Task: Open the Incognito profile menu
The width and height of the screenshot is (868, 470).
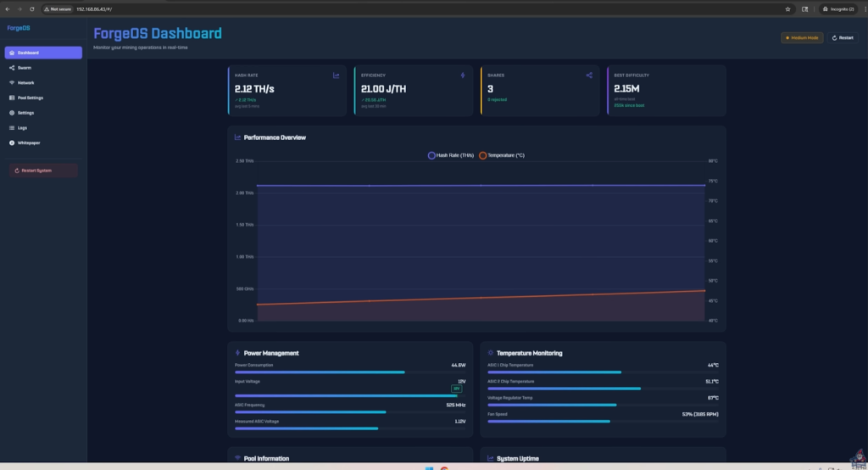Action: click(837, 8)
